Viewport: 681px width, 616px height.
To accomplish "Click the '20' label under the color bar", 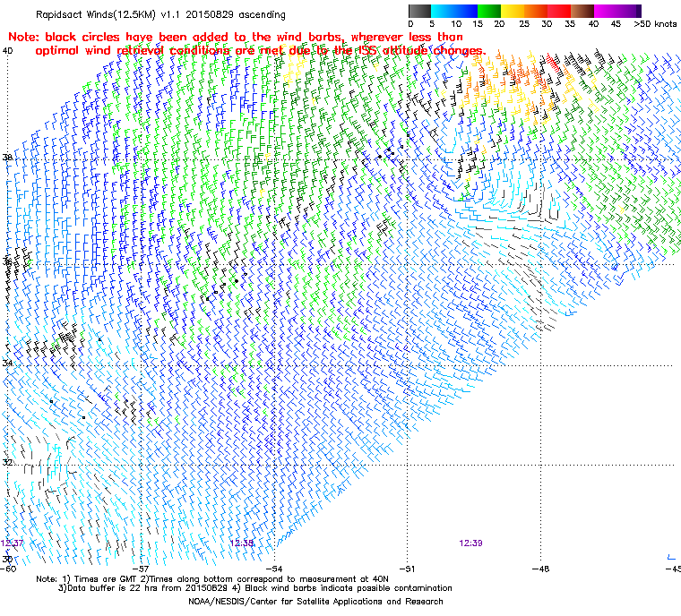I will pyautogui.click(x=499, y=24).
